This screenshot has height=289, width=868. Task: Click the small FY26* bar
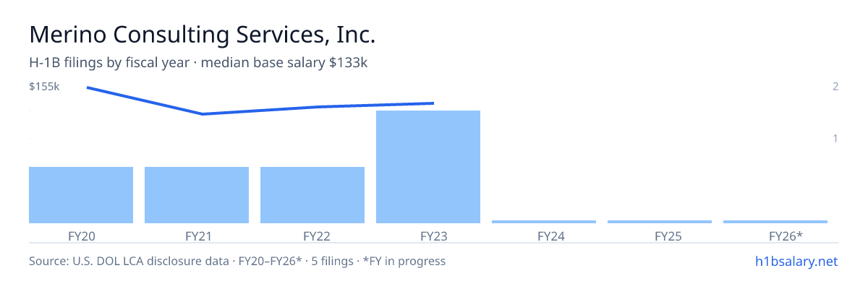(x=775, y=222)
